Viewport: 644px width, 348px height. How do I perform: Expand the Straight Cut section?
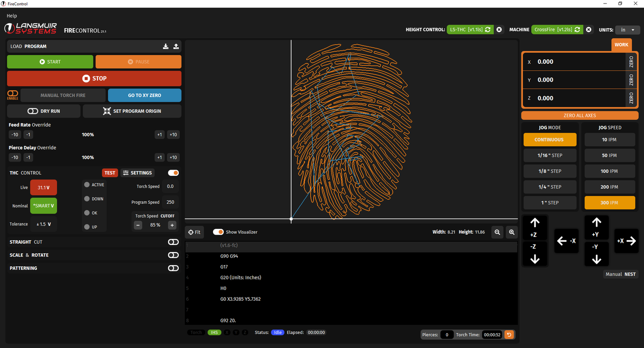(173, 242)
